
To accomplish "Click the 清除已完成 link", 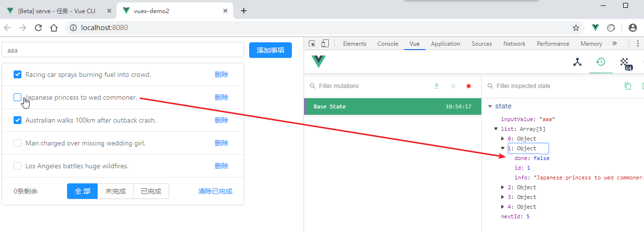I will pos(215,191).
